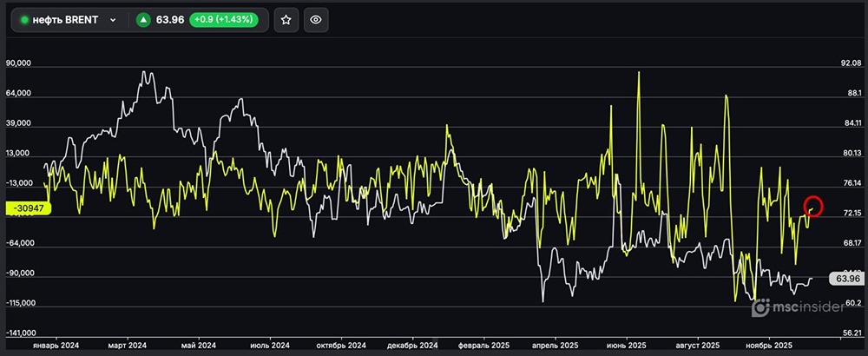Screen dimensions: 868x356
Task: Click the 76.14 right axis value
Action: [852, 183]
